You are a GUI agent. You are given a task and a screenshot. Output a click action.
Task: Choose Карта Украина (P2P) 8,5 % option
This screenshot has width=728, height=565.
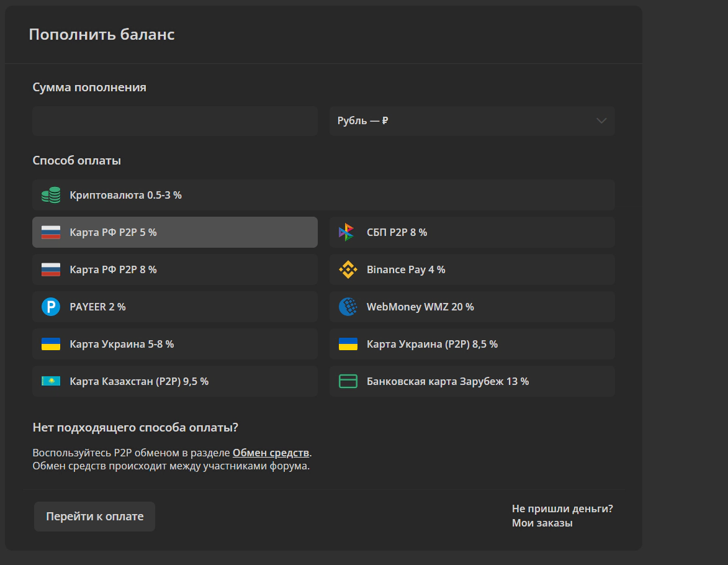coord(472,344)
